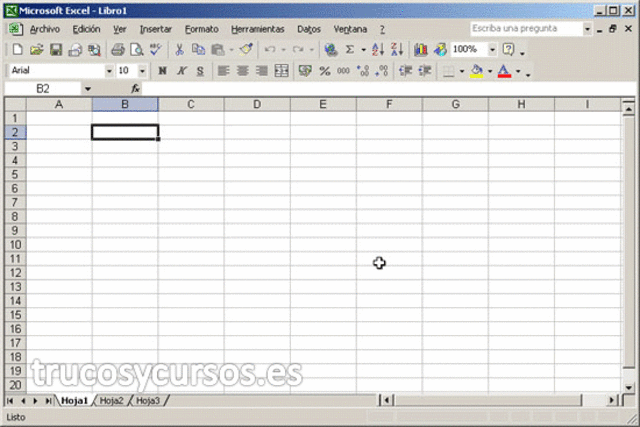Apply currency style icon
Viewport: 640px width, 427px height.
pos(305,71)
